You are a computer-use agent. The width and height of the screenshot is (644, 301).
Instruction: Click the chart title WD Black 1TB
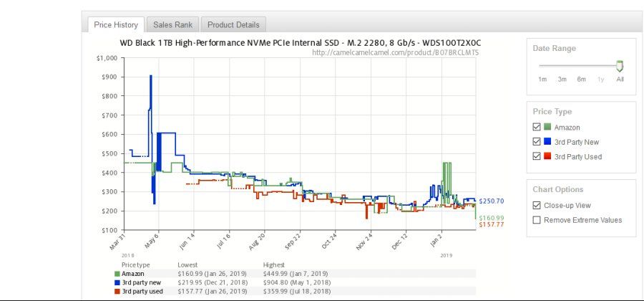click(x=301, y=43)
